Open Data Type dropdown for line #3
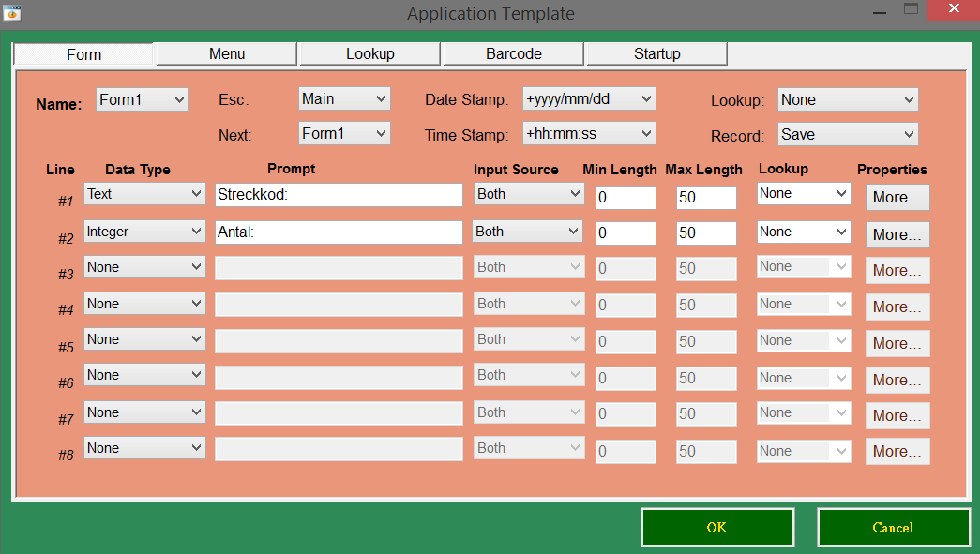980x554 pixels. tap(144, 267)
